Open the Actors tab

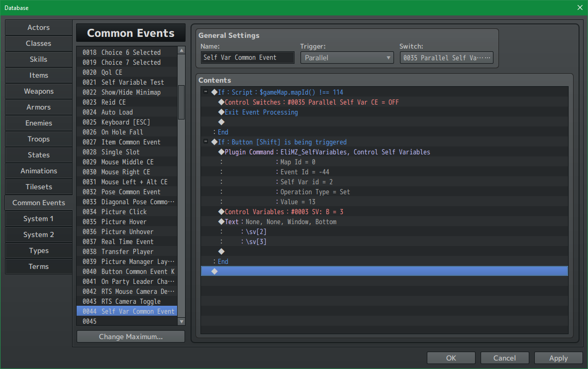click(39, 27)
